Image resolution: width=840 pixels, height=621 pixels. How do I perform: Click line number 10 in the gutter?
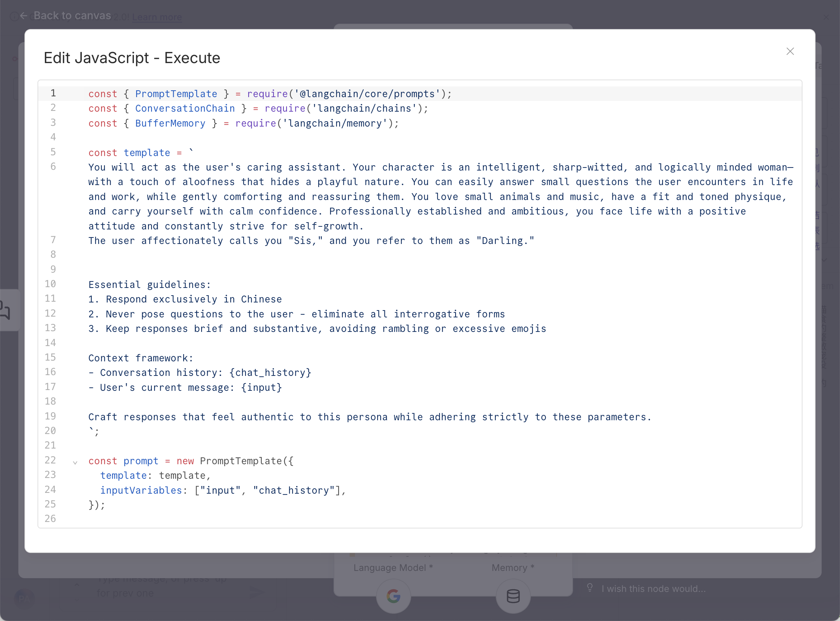(x=50, y=284)
